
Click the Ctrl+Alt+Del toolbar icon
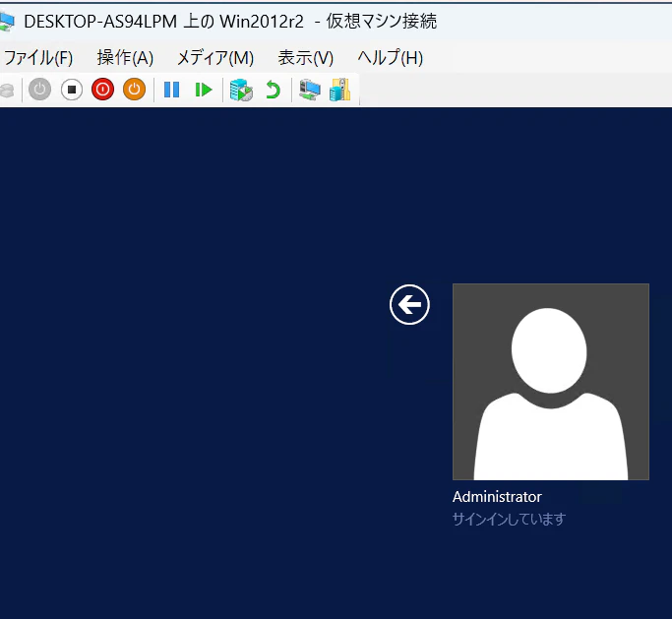pos(7,90)
